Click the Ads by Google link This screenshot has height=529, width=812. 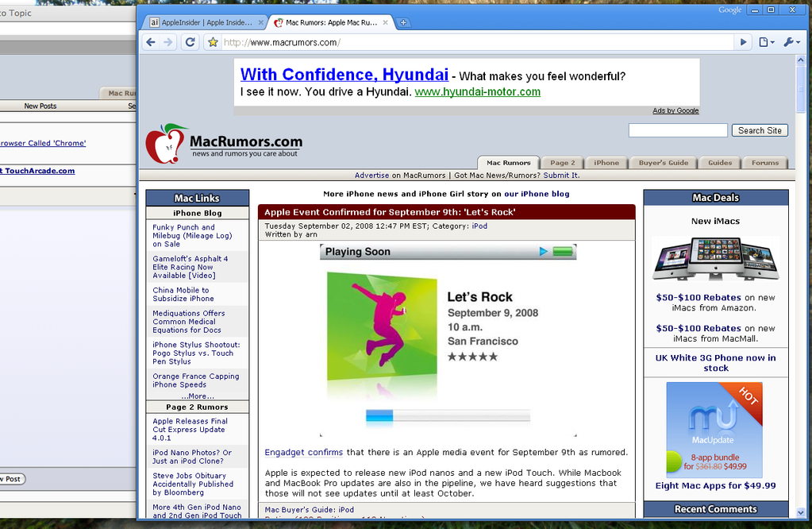tap(675, 110)
